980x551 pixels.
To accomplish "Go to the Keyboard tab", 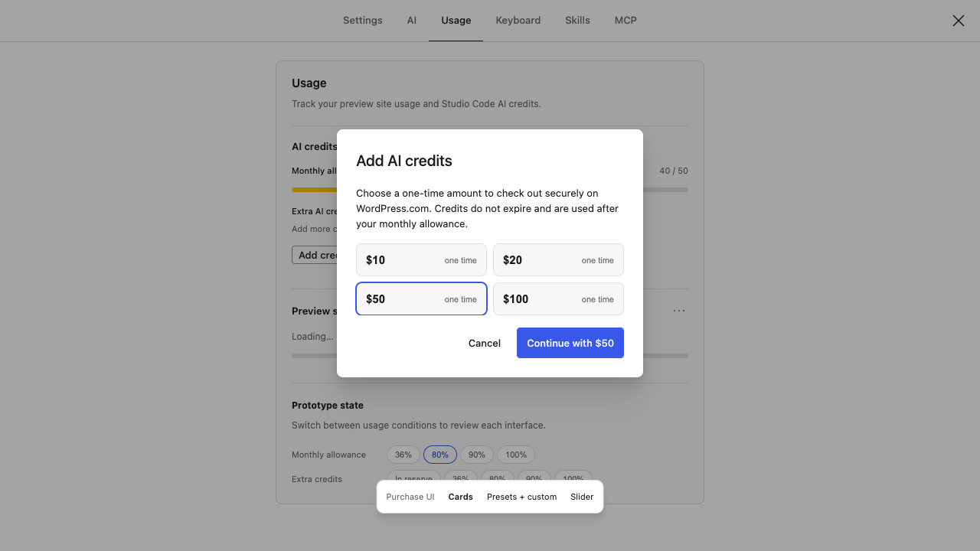I will point(518,21).
